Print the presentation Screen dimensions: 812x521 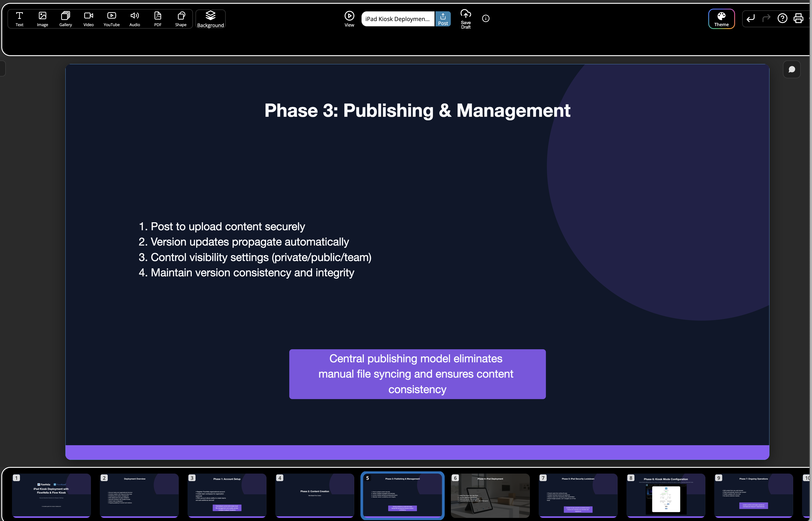(798, 18)
